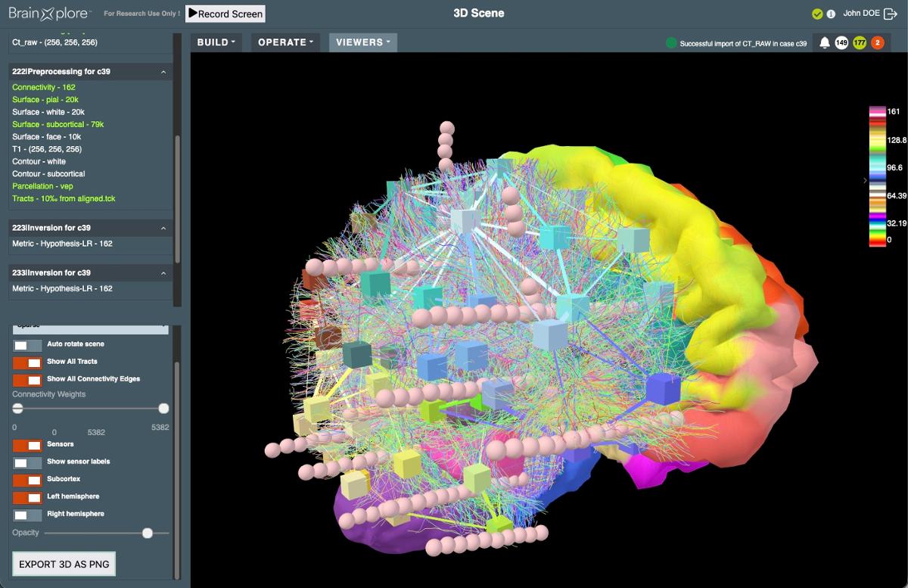This screenshot has width=908, height=588.
Task: Open the notifications bell
Action: (825, 43)
